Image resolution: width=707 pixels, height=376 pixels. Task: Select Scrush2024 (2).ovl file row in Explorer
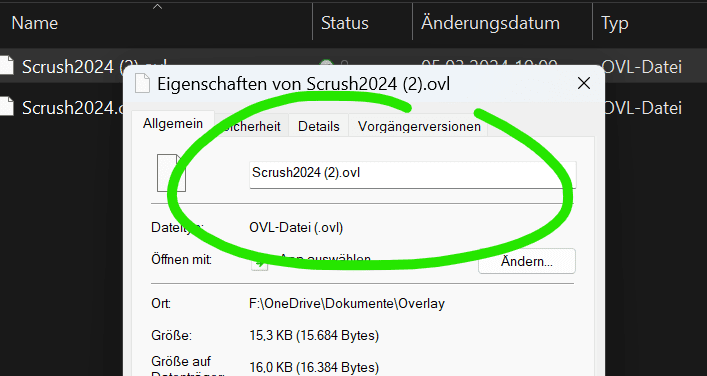pyautogui.click(x=354, y=67)
